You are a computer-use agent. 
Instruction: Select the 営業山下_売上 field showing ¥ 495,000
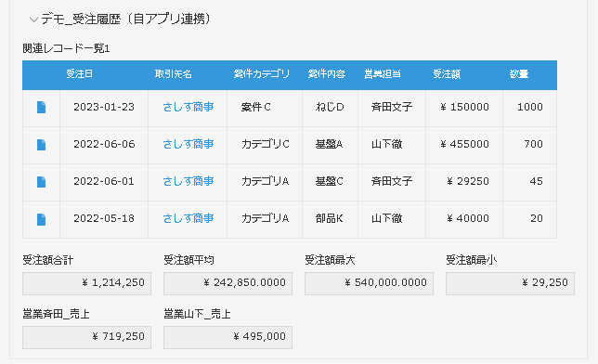coord(227,337)
